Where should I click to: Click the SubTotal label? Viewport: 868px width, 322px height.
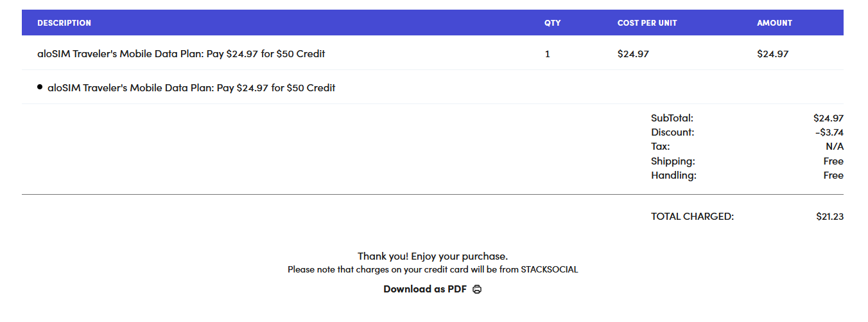(x=672, y=118)
